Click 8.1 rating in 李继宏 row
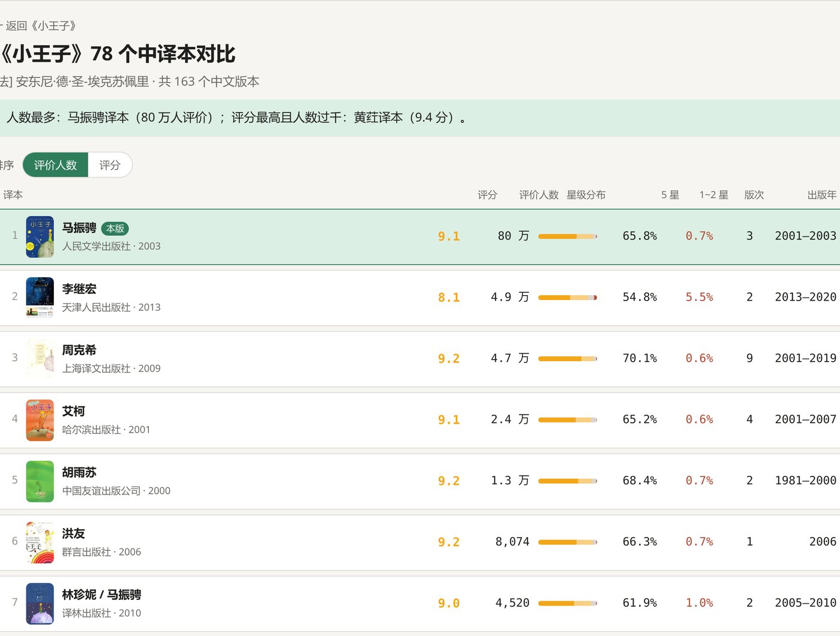Viewport: 840px width, 636px height. pos(449,298)
